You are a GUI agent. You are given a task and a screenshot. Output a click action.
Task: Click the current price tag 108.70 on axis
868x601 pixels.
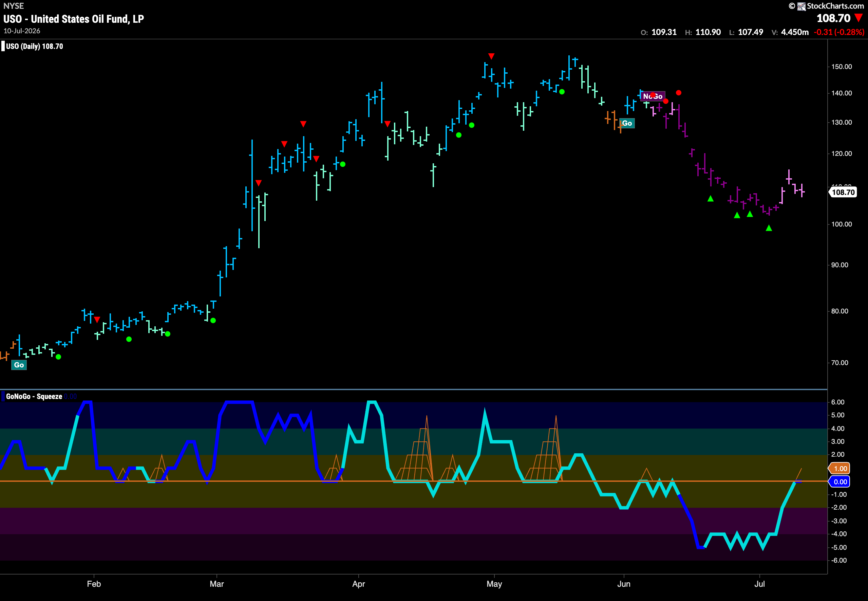pos(843,193)
